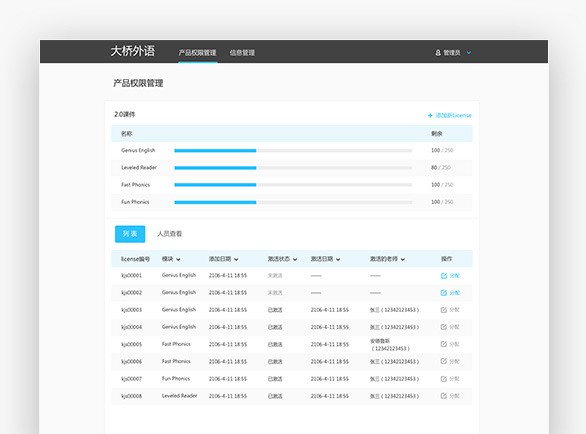Click the assign icon for license kjs00008
The image size is (586, 434).
pyautogui.click(x=444, y=396)
